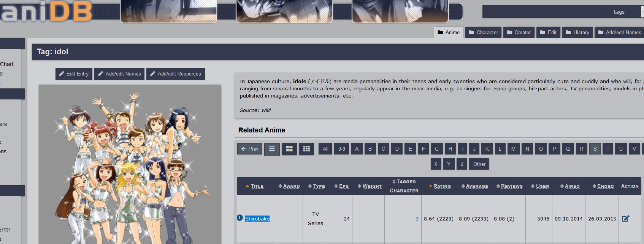
Task: Click the info icon beside Shirobako
Action: 240,218
